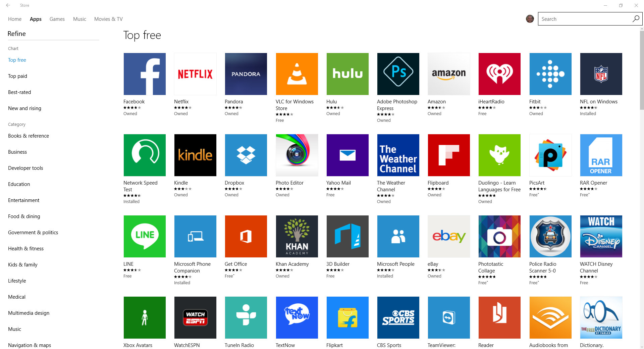This screenshot has width=644, height=349.
Task: Switch to the Games tab
Action: pyautogui.click(x=57, y=19)
